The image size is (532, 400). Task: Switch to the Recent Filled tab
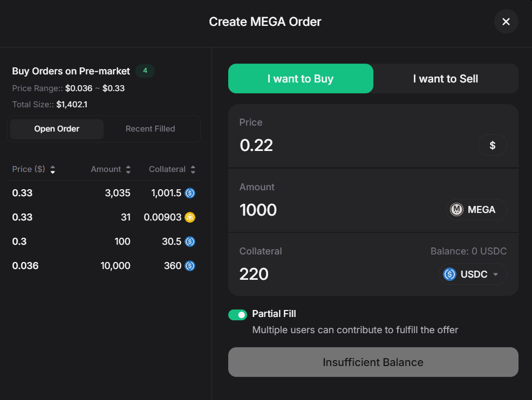click(x=150, y=129)
